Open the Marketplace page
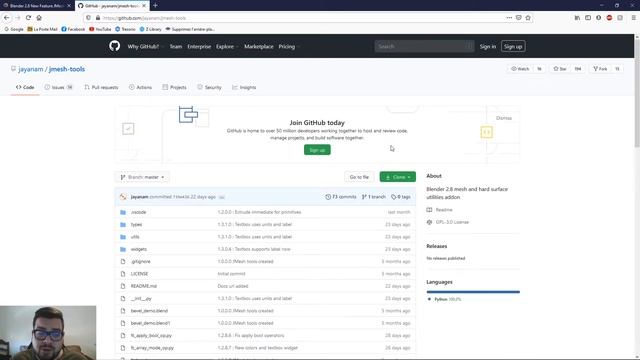Image resolution: width=640 pixels, height=360 pixels. tap(259, 47)
